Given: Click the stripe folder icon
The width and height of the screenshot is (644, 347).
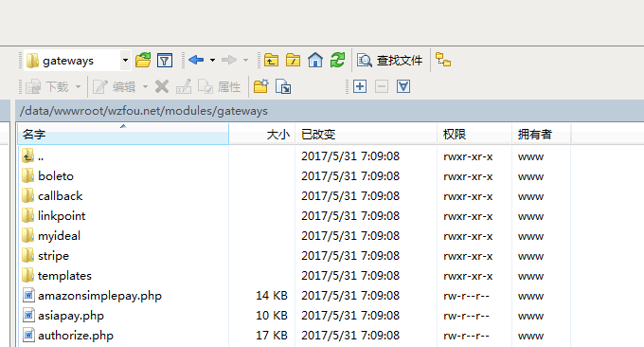Looking at the screenshot, I should coord(27,256).
